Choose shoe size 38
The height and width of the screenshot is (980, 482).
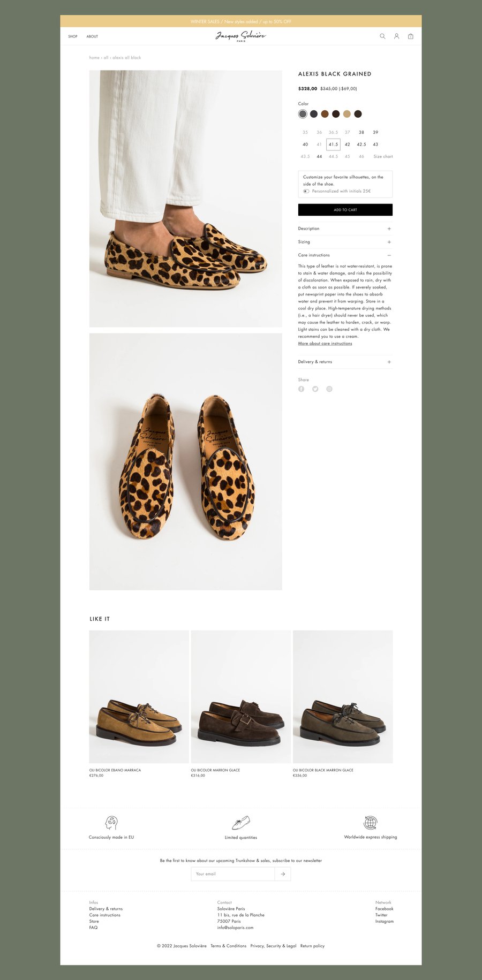coord(361,132)
